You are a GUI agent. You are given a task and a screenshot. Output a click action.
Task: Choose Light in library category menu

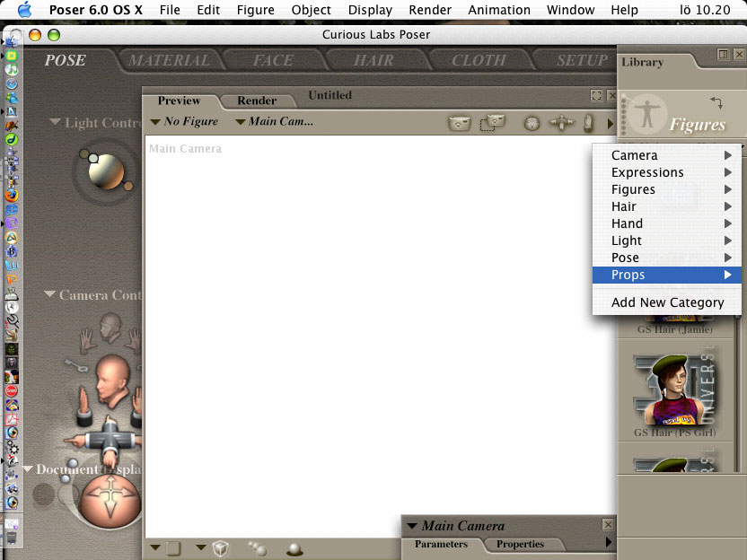coord(666,241)
